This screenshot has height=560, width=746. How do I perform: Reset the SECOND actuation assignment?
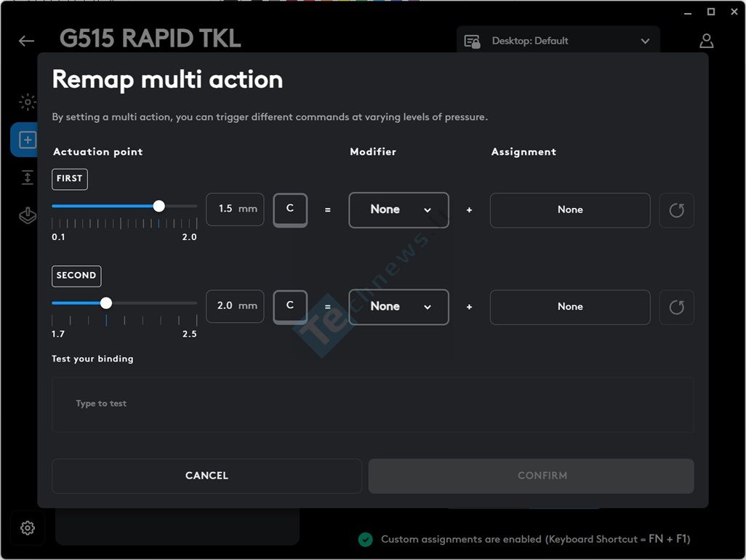(676, 307)
